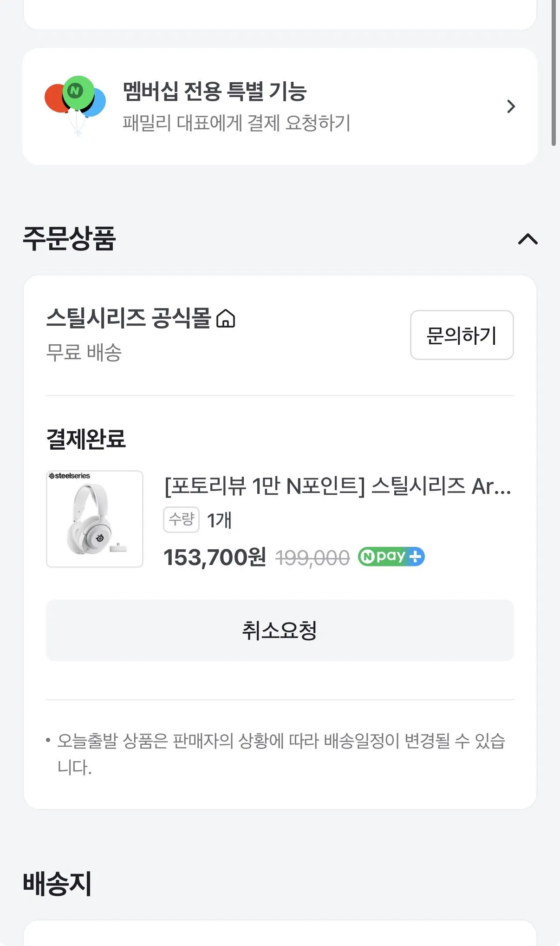
Task: Click the 주문상품 section heading
Action: coord(69,239)
